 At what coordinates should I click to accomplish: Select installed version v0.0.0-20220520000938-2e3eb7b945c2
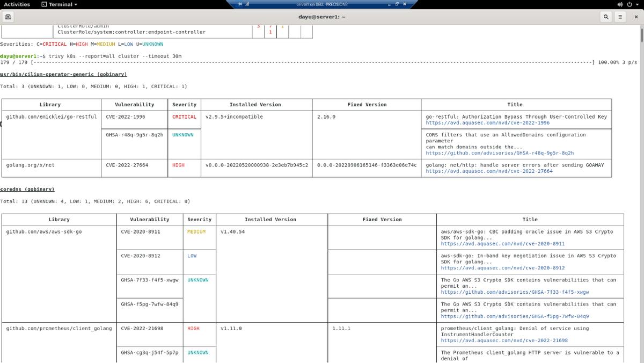click(257, 165)
